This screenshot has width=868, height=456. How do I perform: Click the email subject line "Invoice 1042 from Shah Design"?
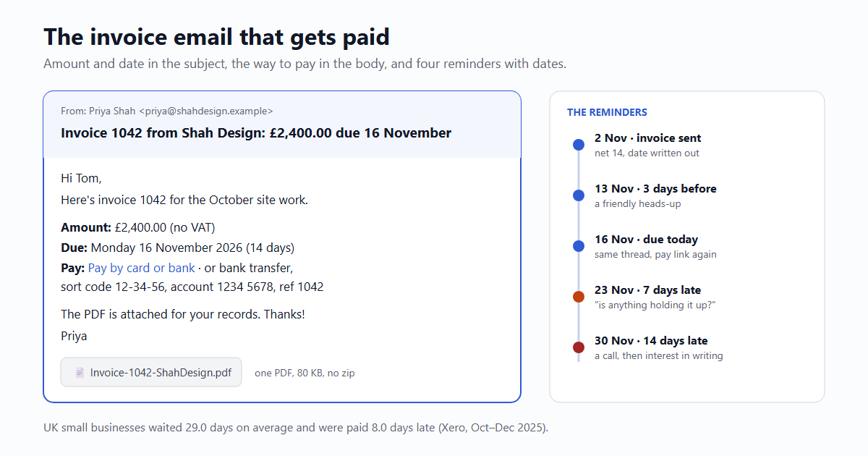click(x=256, y=133)
